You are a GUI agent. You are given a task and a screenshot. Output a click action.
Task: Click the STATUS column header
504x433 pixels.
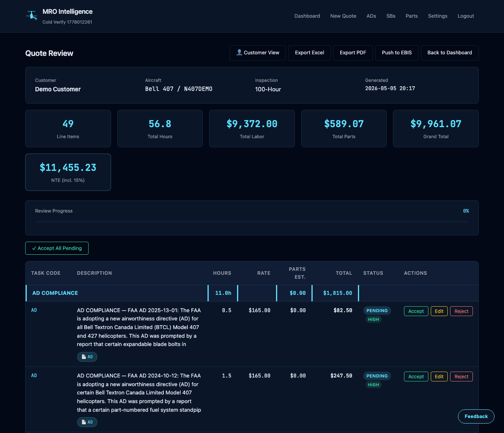(x=373, y=273)
